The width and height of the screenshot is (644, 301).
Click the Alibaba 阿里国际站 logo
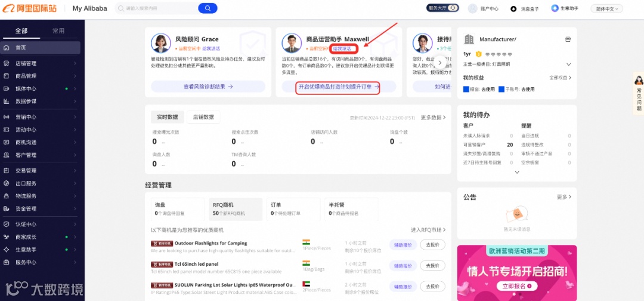pyautogui.click(x=30, y=8)
